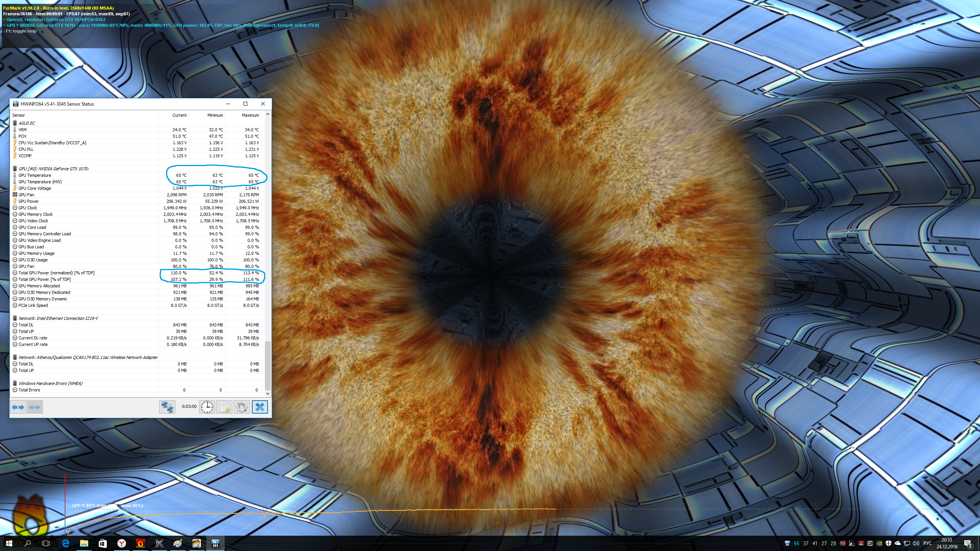Select GPU NVIDIA GeForce GTX 1070 group header
This screenshot has height=551, width=980.
tap(54, 169)
